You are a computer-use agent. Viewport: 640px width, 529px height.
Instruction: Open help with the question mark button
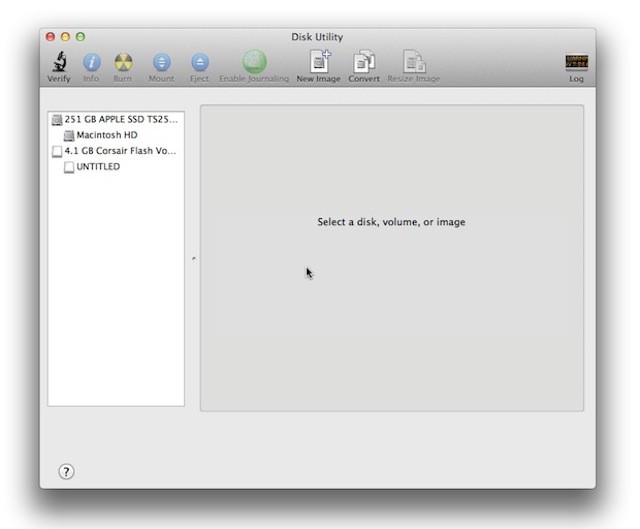coord(67,472)
